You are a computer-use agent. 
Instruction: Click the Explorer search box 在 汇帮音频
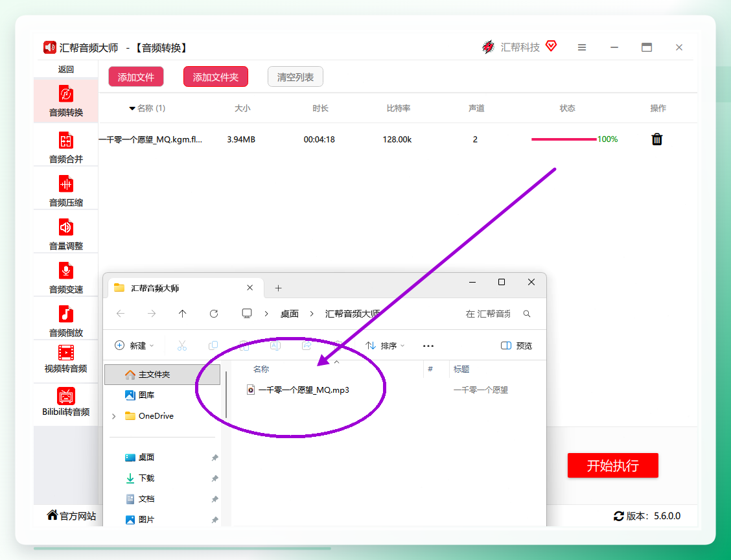pos(489,314)
